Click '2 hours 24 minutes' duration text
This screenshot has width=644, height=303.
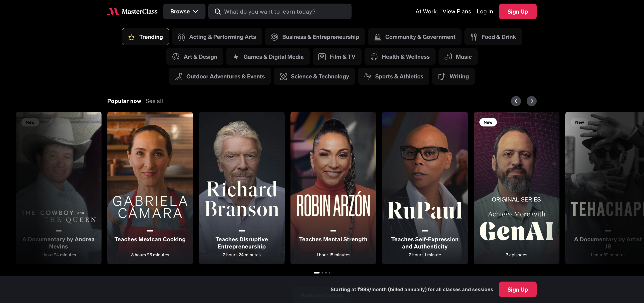241,255
